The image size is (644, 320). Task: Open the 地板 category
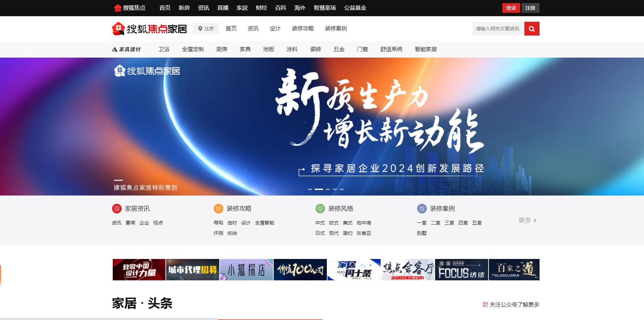[x=269, y=49]
